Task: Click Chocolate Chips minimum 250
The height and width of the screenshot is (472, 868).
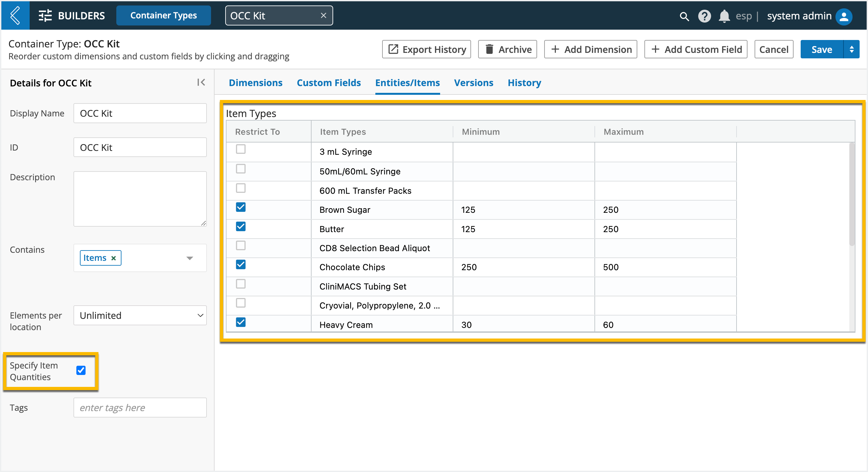Action: pos(469,267)
